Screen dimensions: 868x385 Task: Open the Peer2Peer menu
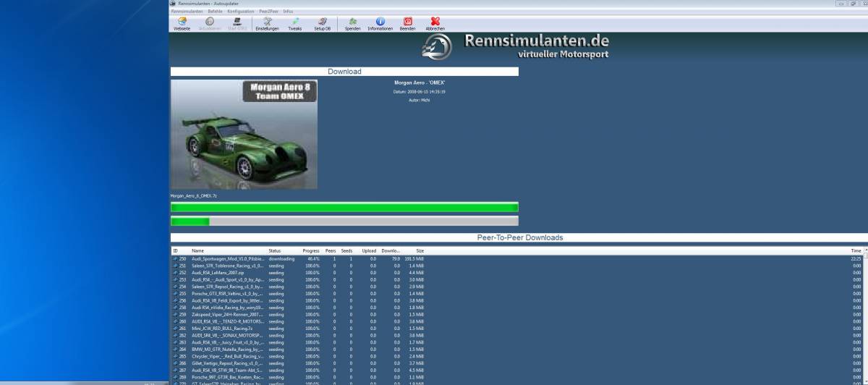(269, 12)
